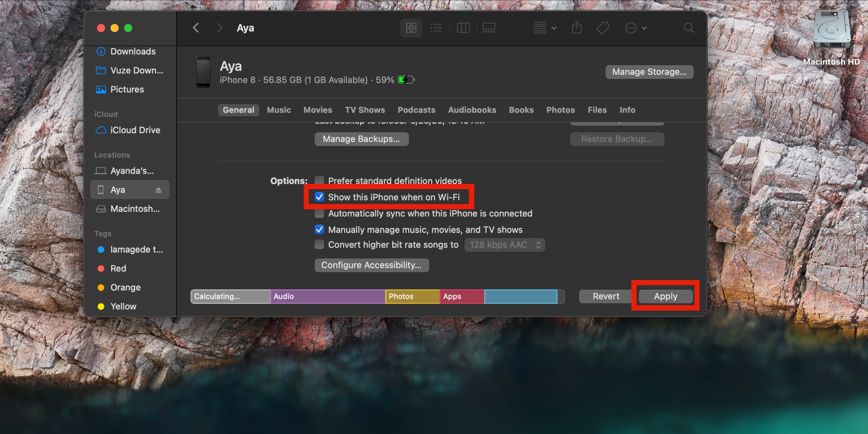The width and height of the screenshot is (868, 434).
Task: Uncheck Show this iPhone when on Wi-Fi
Action: coord(319,197)
